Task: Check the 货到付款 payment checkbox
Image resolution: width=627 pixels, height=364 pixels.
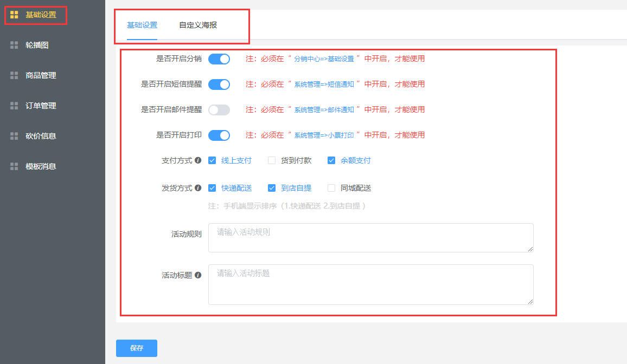Action: (272, 160)
